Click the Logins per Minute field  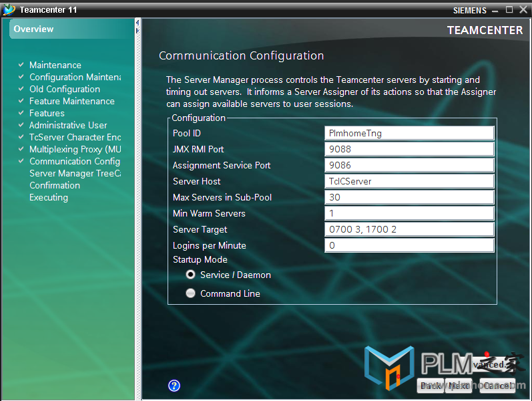(x=409, y=245)
